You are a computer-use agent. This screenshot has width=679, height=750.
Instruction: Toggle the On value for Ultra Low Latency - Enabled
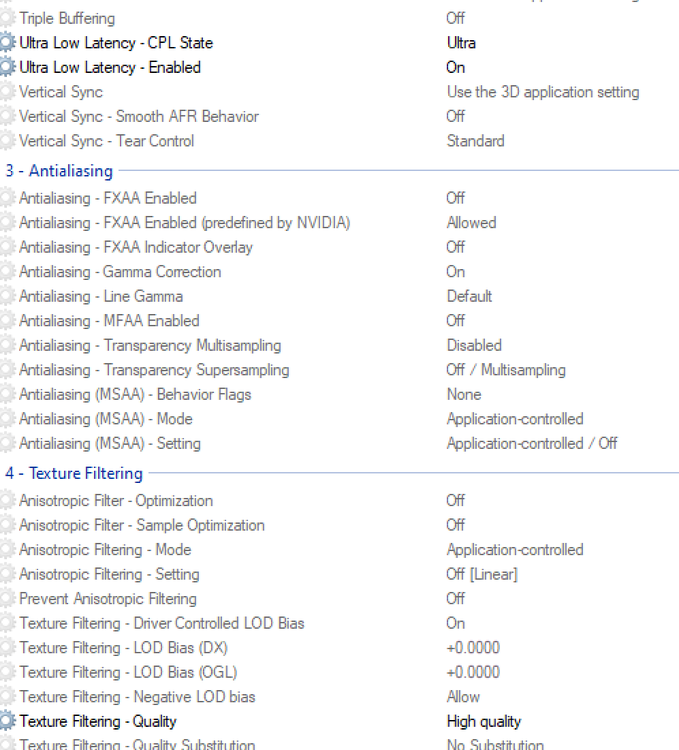pyautogui.click(x=455, y=68)
